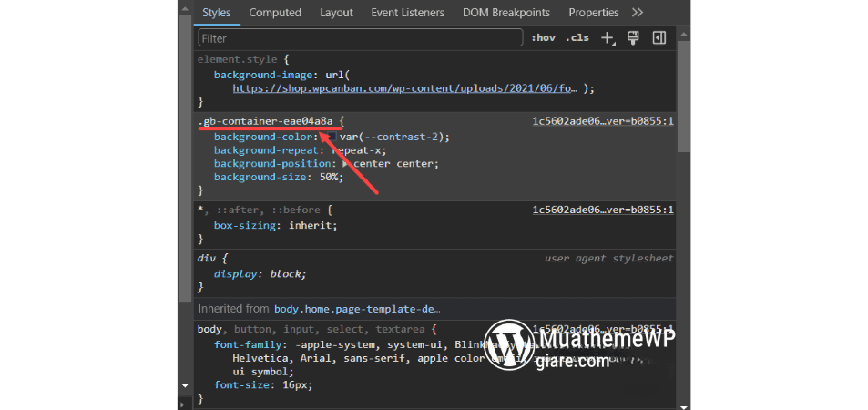The image size is (868, 410).
Task: Select the Styles tab
Action: point(216,13)
